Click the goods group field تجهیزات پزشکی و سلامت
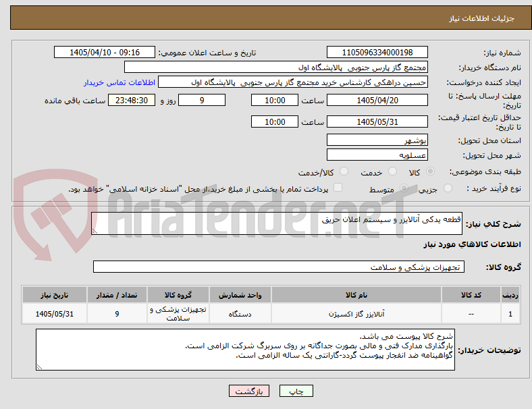This screenshot has width=532, height=409. coord(279,267)
